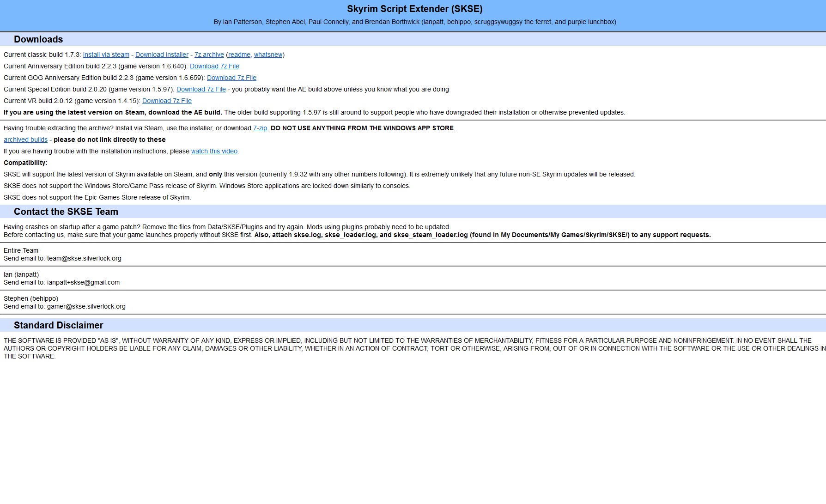Click the 'Download installer' link
This screenshot has height=504, width=826.
pyautogui.click(x=162, y=55)
